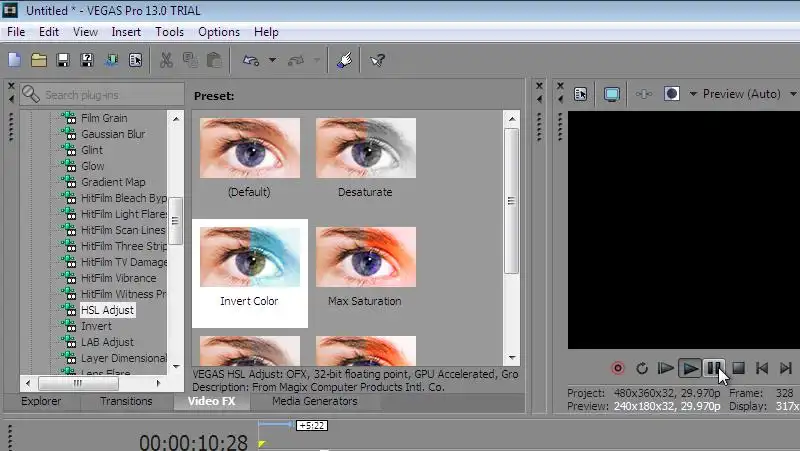This screenshot has width=800, height=451.
Task: Click plug-in list scroll down arrow
Action: point(176,366)
